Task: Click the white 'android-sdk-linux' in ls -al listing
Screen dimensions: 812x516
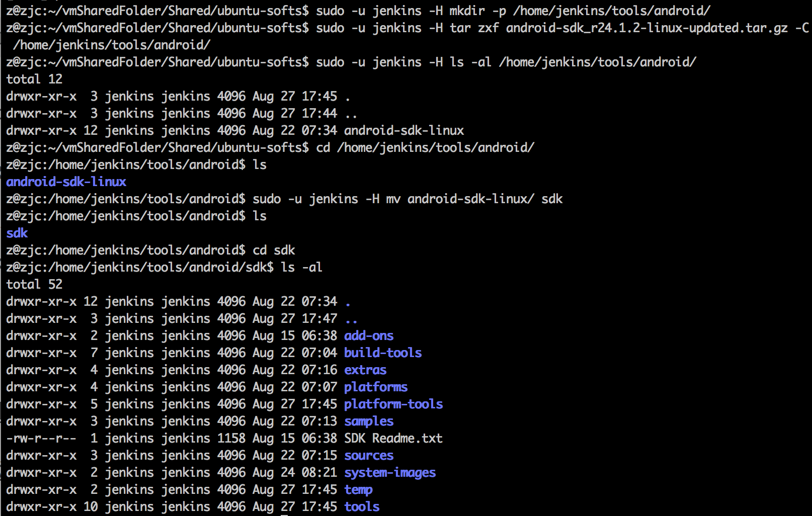Action: click(404, 130)
